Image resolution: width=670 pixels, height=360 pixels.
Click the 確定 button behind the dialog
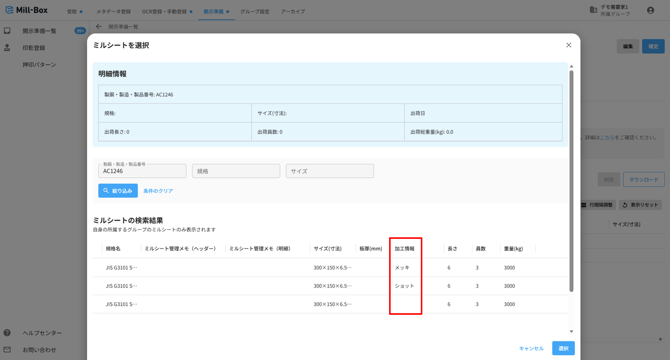(x=653, y=46)
